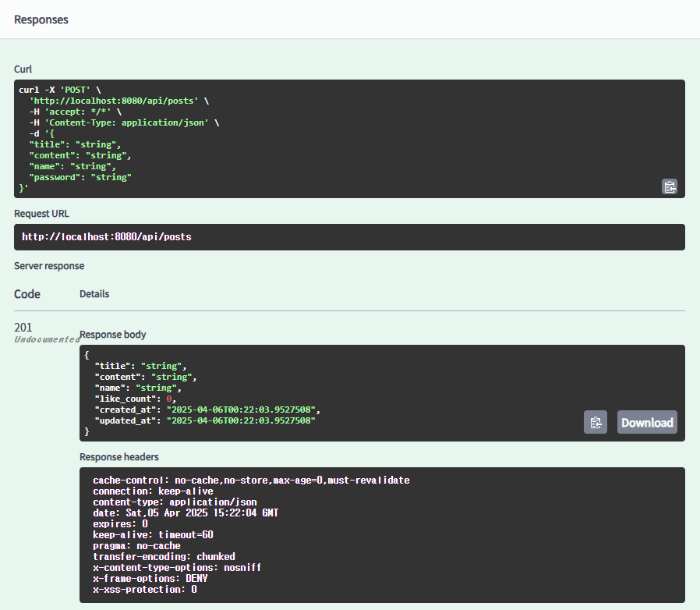Viewport: 700px width, 610px height.
Task: Click the Response headers label
Action: 119,456
